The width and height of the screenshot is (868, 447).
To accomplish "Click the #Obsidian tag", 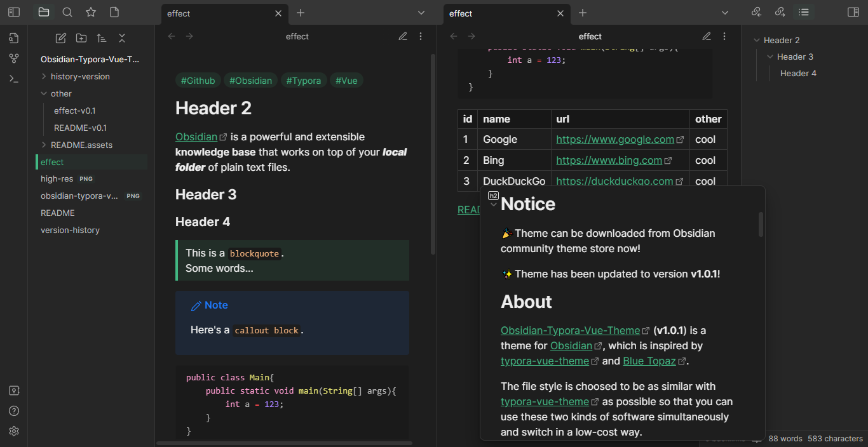I will point(251,81).
